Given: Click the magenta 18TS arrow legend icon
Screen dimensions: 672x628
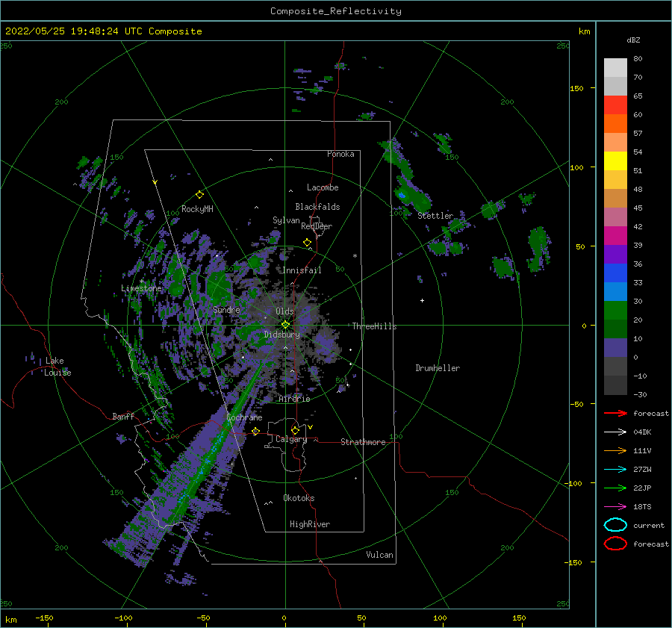Looking at the screenshot, I should (x=615, y=507).
